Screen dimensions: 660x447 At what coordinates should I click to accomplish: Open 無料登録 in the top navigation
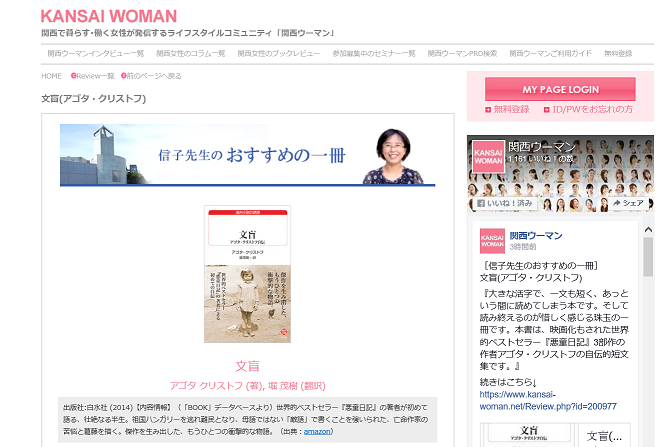pos(618,53)
